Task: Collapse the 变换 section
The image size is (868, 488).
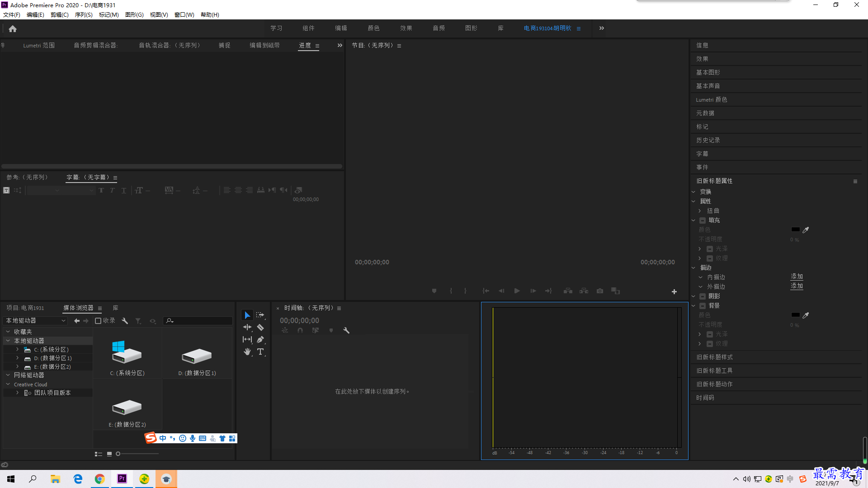Action: coord(693,192)
